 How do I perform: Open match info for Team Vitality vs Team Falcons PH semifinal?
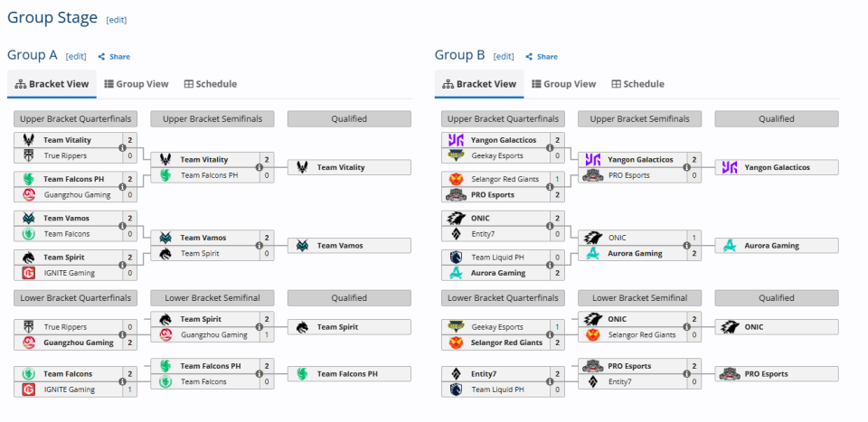tap(259, 167)
